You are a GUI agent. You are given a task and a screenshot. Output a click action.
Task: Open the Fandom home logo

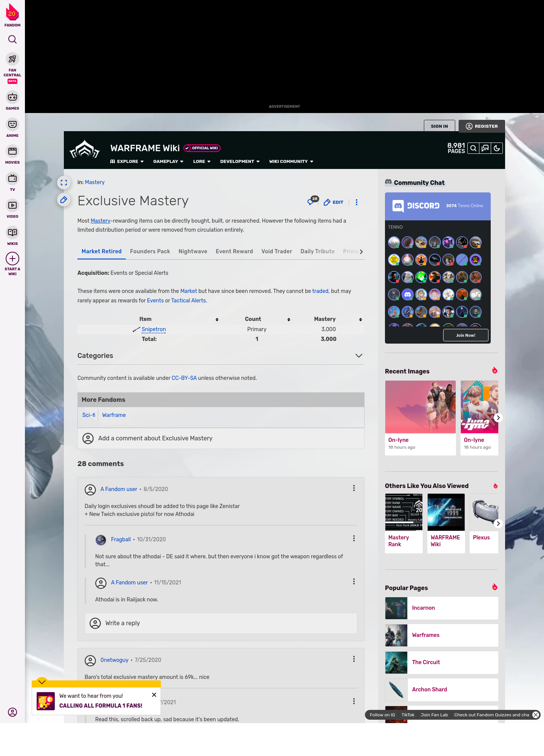click(12, 15)
